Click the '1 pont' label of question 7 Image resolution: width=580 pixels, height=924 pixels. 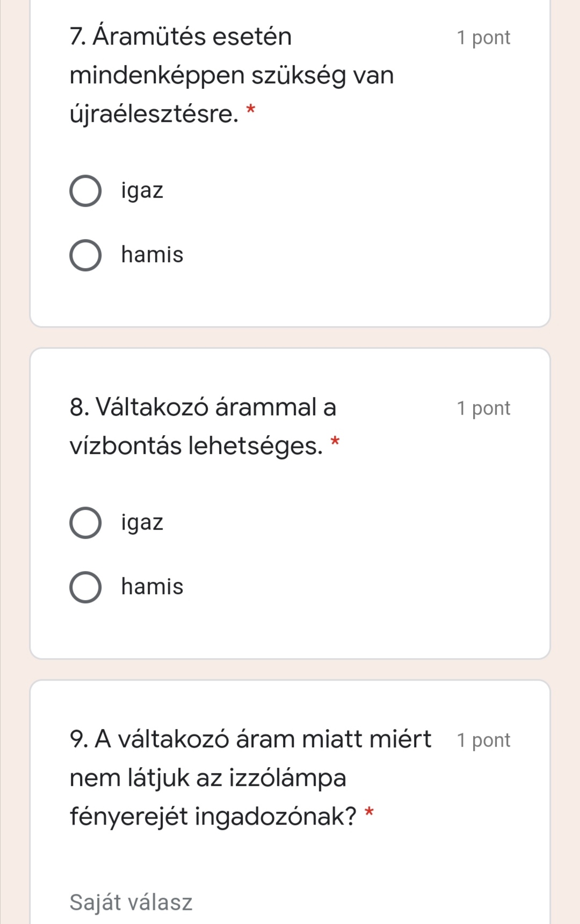pos(483,38)
